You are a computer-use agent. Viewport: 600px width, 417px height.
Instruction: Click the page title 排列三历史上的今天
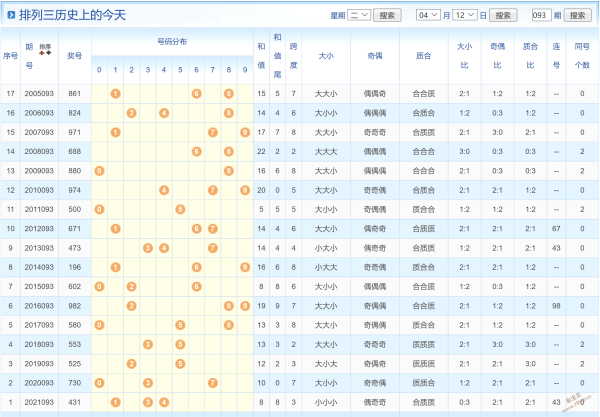click(73, 15)
